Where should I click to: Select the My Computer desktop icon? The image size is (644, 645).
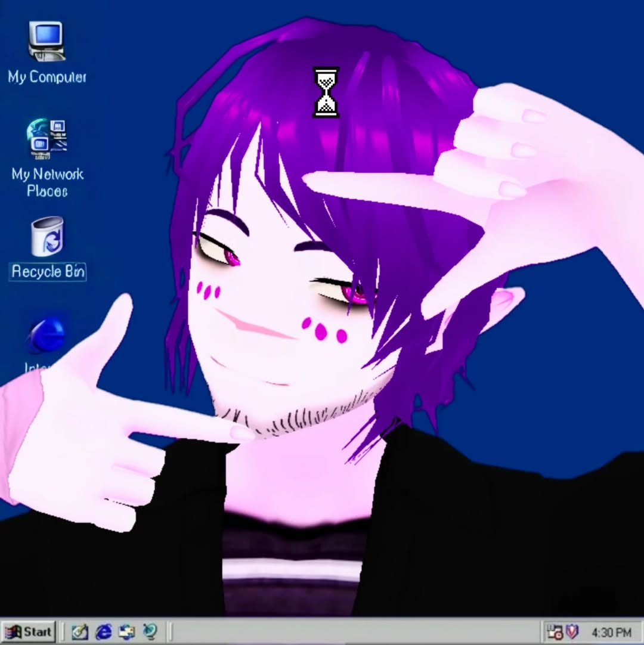(x=47, y=41)
